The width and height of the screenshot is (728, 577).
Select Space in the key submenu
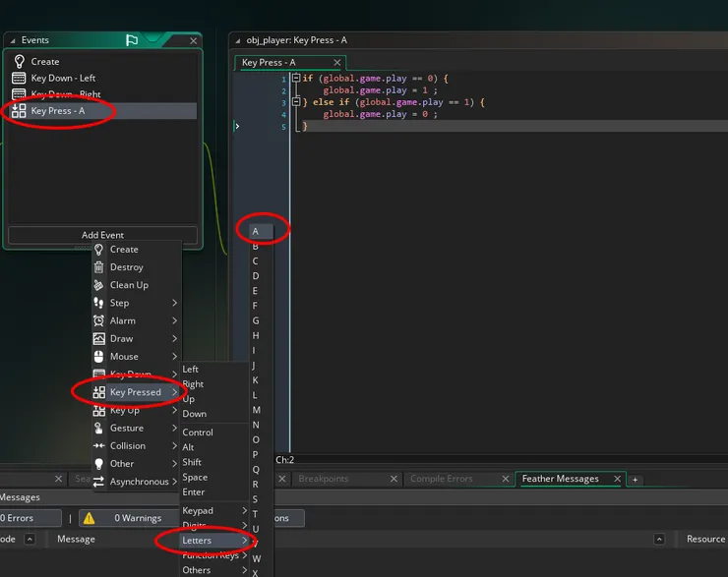pos(195,478)
